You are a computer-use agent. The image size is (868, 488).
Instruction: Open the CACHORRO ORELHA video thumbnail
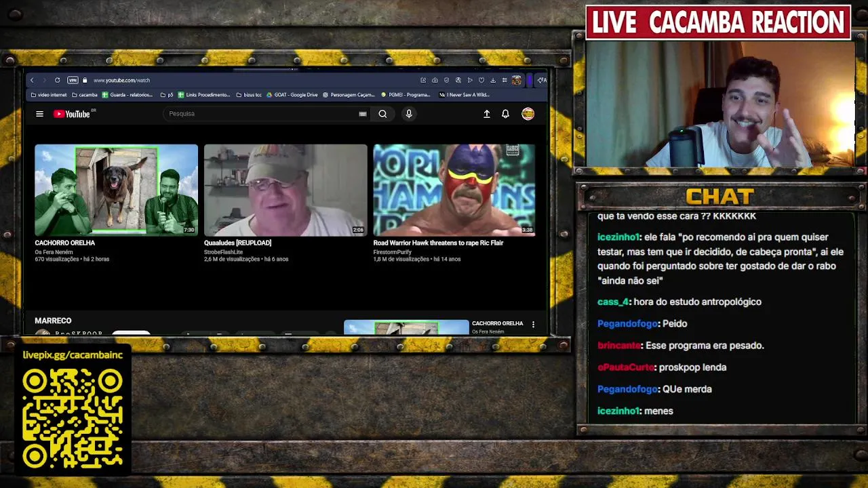point(116,190)
